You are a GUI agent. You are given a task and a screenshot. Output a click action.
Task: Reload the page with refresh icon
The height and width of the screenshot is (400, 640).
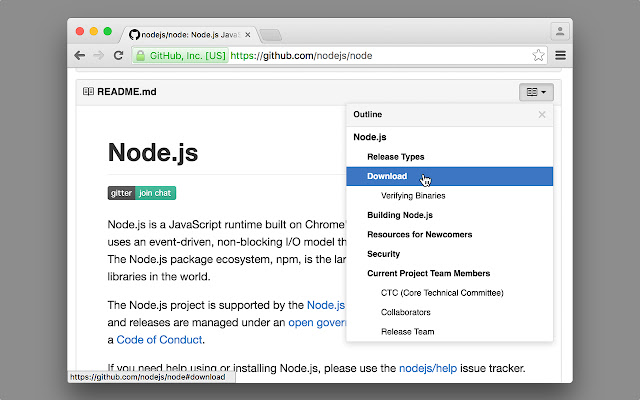(119, 56)
